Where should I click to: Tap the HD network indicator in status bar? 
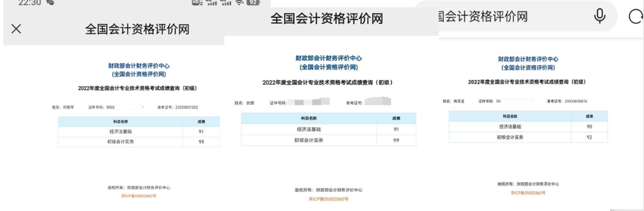[x=197, y=3]
